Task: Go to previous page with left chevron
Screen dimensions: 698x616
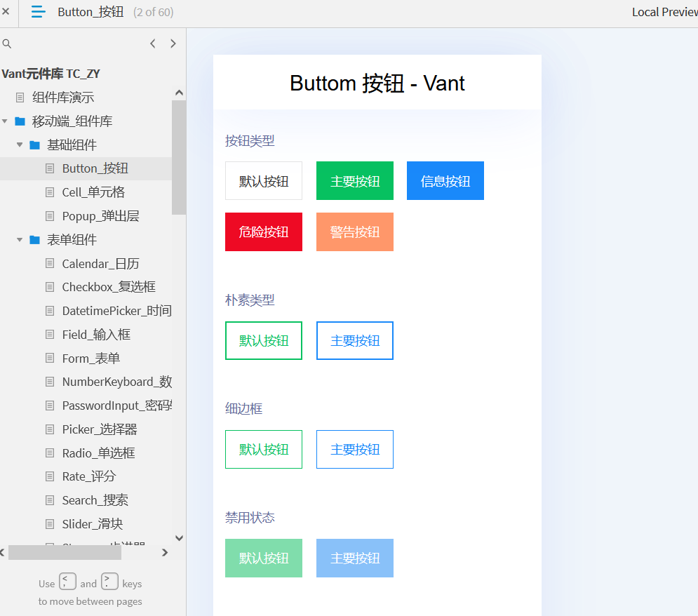Action: click(x=153, y=43)
